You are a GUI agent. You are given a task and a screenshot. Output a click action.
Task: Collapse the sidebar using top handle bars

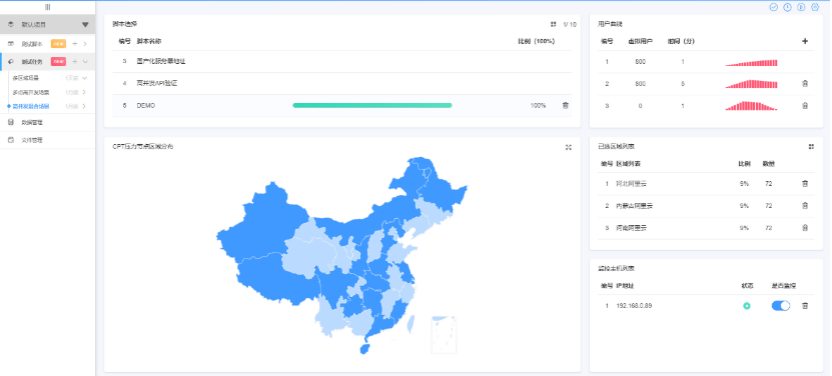tap(47, 7)
